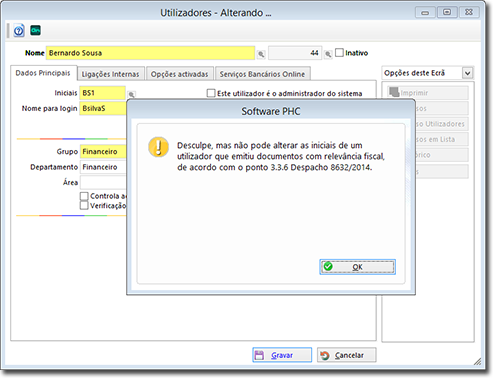Save the user with the Gravar button
The height and width of the screenshot is (382, 496).
click(x=282, y=355)
